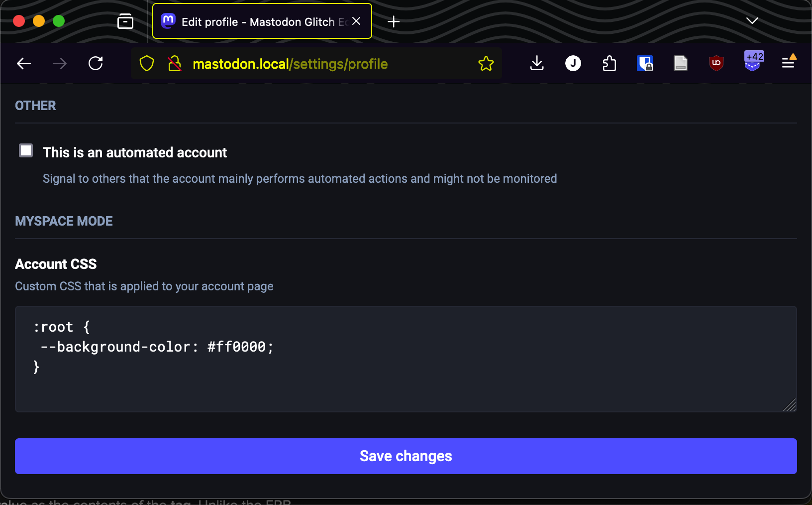This screenshot has height=505, width=812.
Task: Click the purple +42 extension badge icon
Action: coord(753,61)
